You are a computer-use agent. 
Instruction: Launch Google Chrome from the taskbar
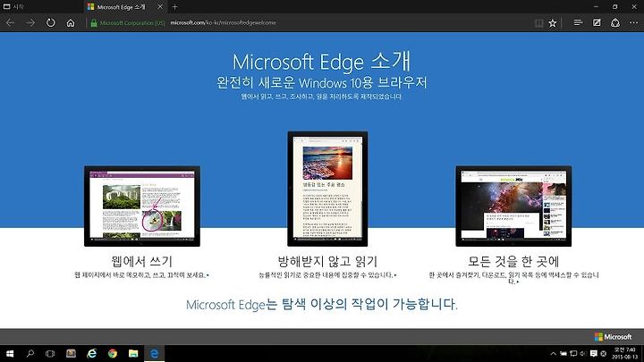click(x=113, y=353)
